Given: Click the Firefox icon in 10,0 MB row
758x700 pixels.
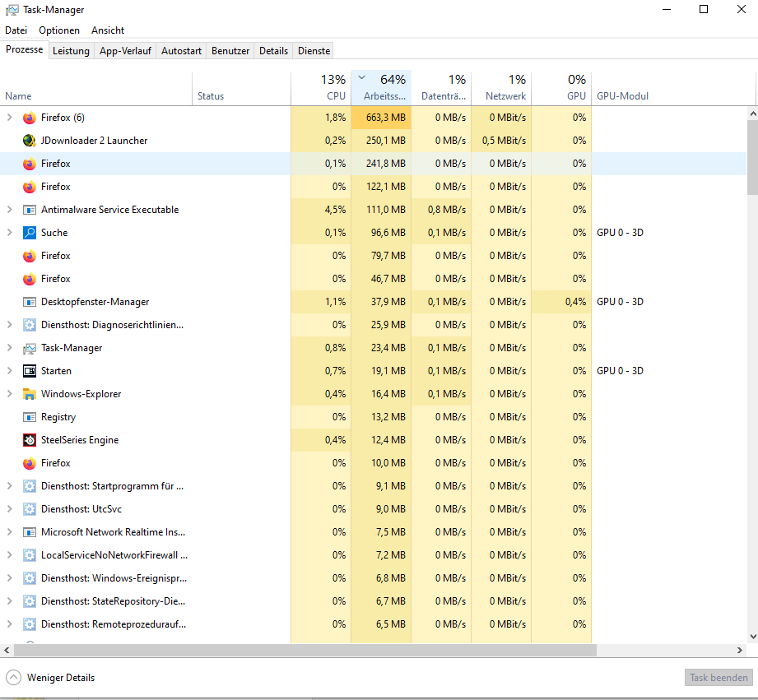Looking at the screenshot, I should pos(30,463).
